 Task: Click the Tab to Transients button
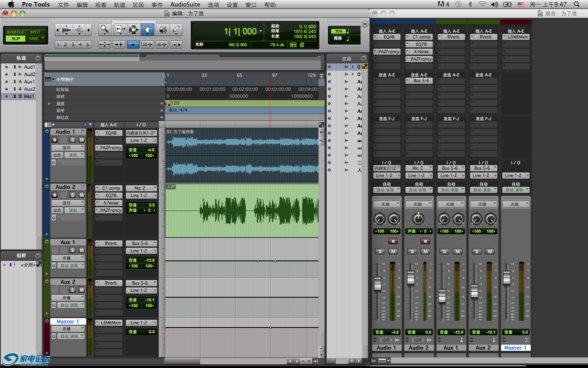coord(119,45)
